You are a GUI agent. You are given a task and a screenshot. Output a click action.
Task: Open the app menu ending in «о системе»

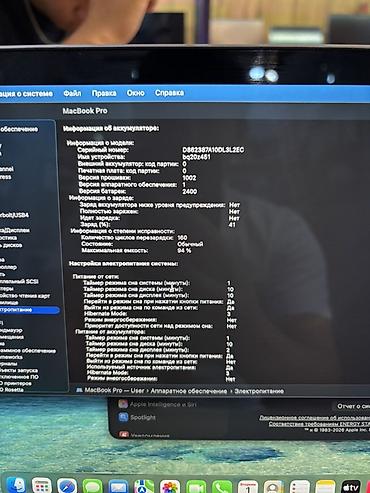[26, 94]
